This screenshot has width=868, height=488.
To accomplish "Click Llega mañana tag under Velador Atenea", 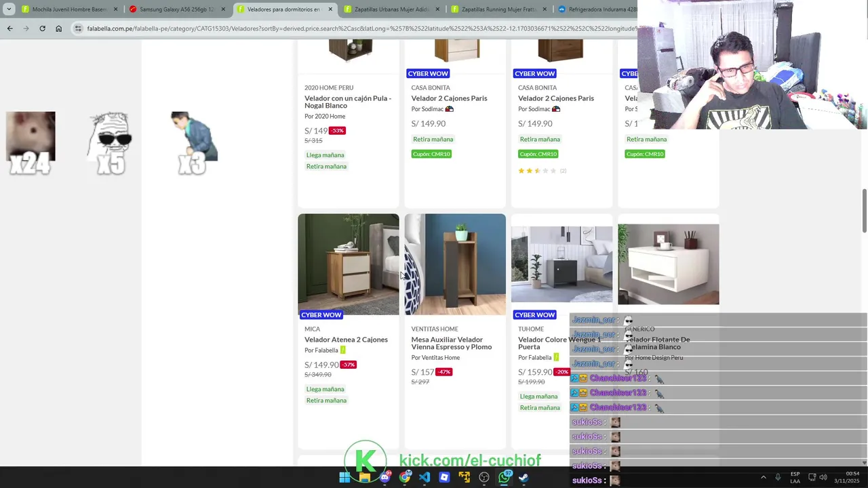I will [325, 389].
